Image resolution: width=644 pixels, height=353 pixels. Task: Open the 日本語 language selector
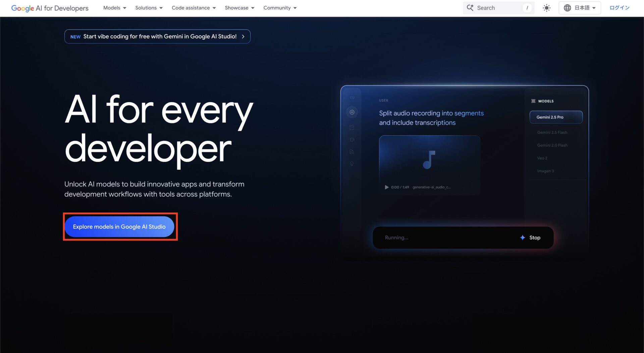584,8
